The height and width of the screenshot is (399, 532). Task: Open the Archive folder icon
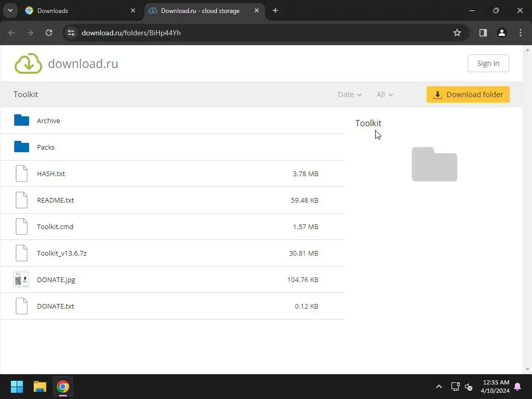21,120
